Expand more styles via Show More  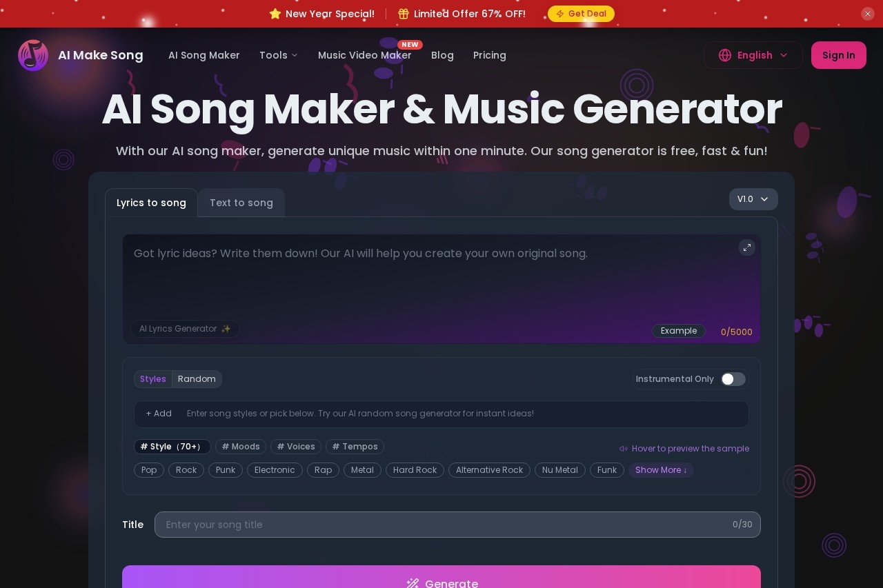tap(660, 470)
